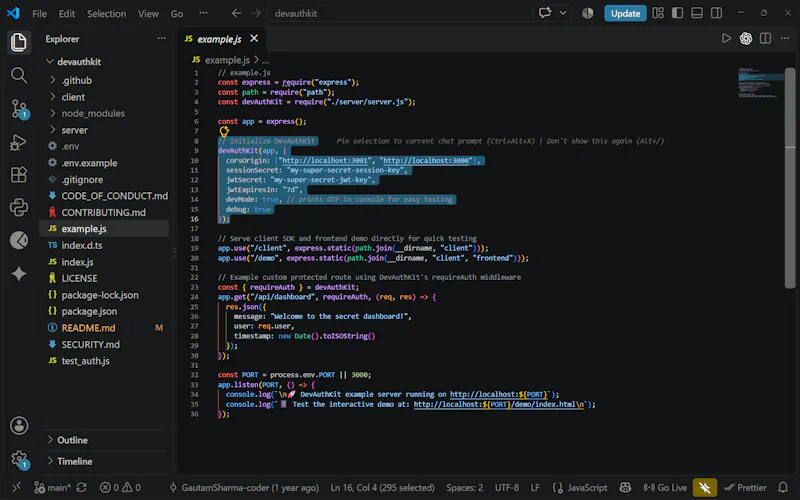Open remote window icon in status bar
The width and height of the screenshot is (800, 500).
pyautogui.click(x=16, y=488)
